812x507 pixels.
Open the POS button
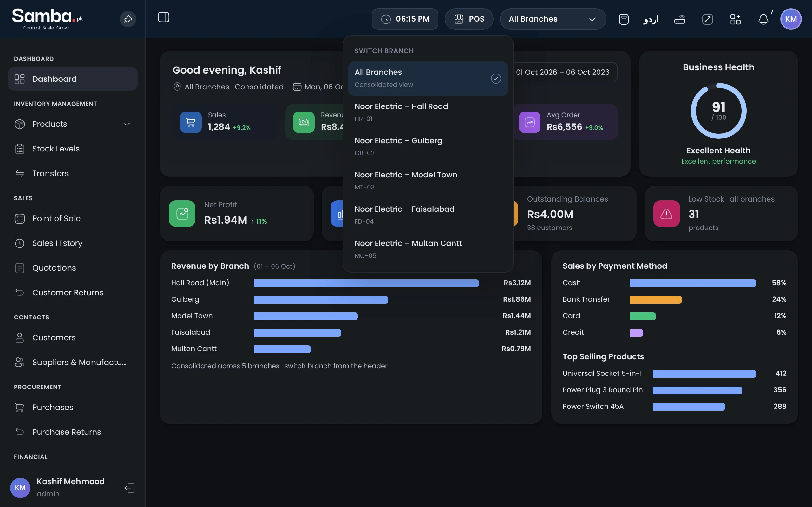pyautogui.click(x=469, y=19)
